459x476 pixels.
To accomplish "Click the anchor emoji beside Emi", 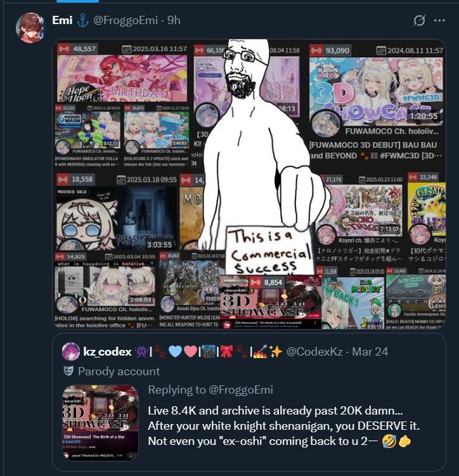I will 82,20.
